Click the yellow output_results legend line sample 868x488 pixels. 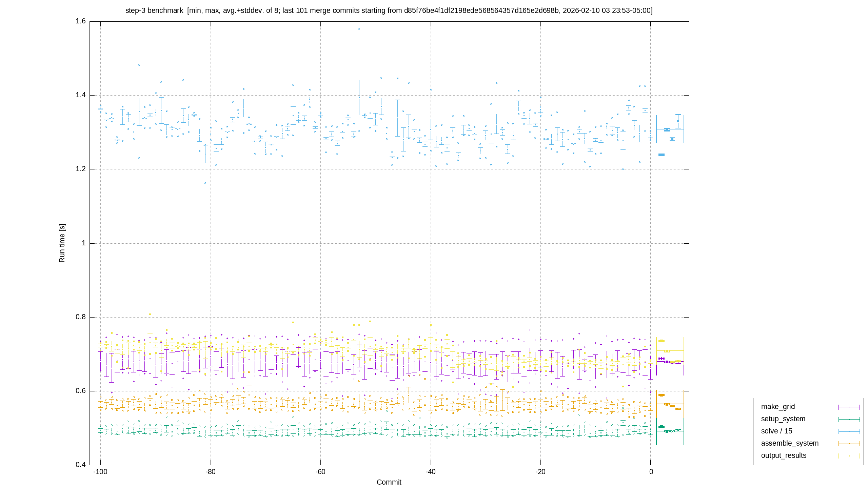pos(849,456)
